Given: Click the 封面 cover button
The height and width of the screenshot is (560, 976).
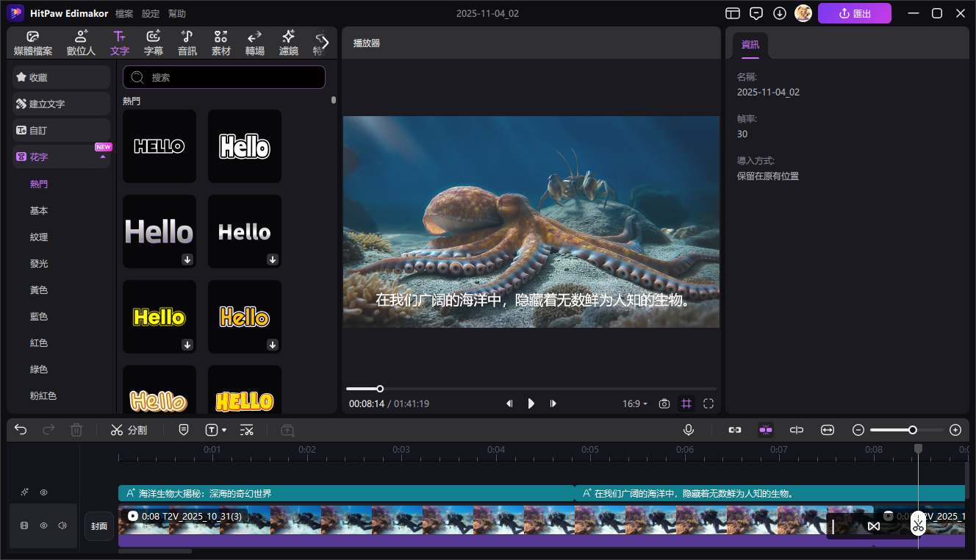Looking at the screenshot, I should [x=99, y=526].
